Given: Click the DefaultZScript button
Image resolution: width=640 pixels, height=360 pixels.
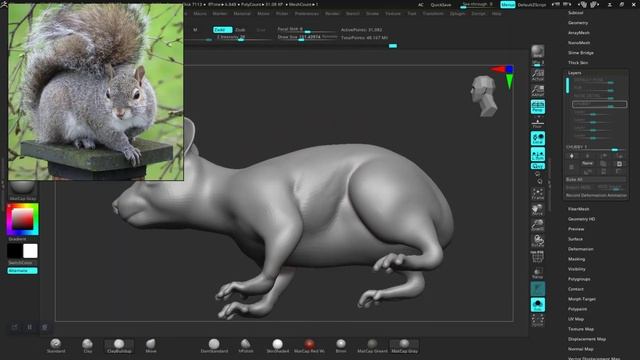Looking at the screenshot, I should pos(532,5).
